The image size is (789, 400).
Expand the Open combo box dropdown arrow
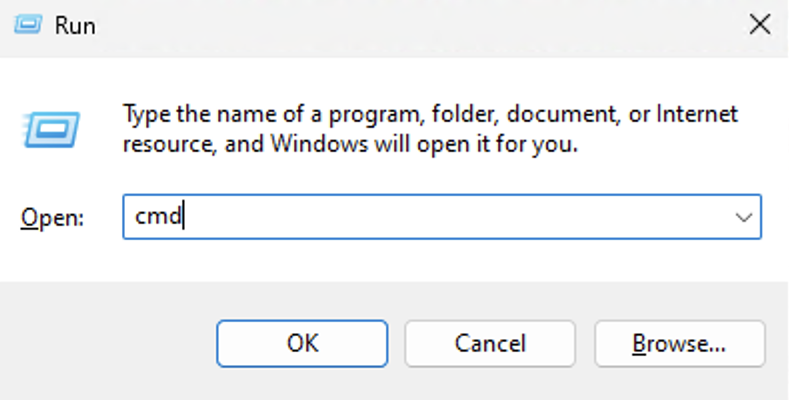[743, 217]
